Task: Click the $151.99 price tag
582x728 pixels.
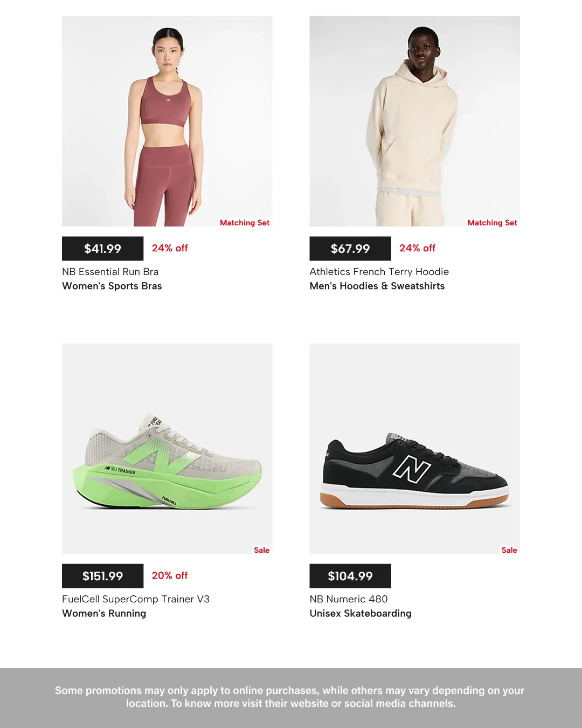Action: [102, 576]
